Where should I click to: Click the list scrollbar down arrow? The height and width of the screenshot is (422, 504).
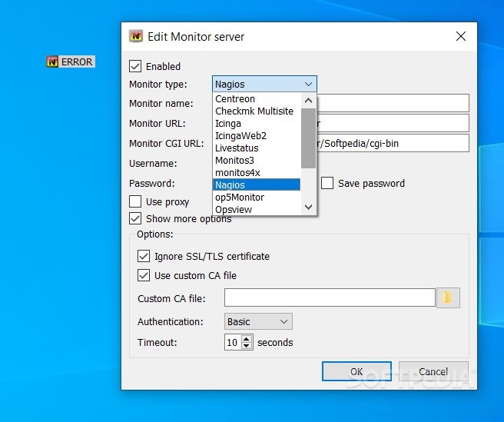(x=308, y=207)
